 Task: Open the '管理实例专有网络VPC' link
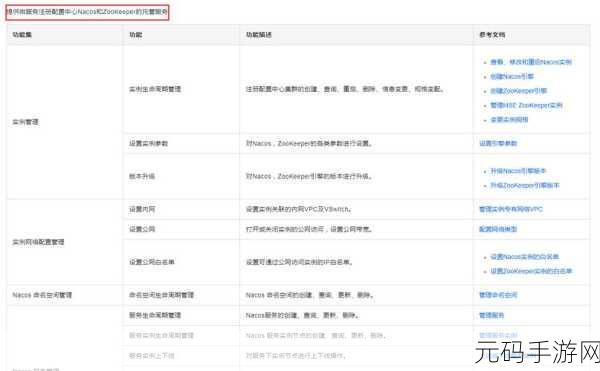(x=511, y=209)
